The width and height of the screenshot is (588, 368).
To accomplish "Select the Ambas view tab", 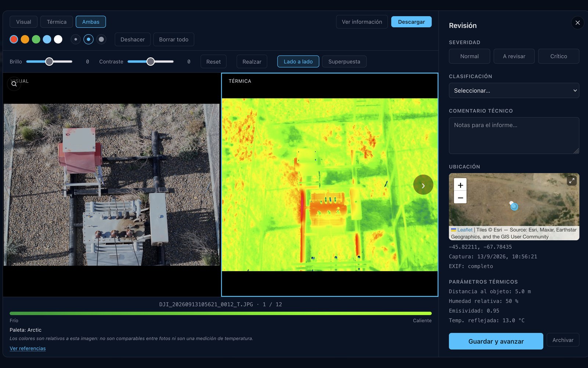I will 91,22.
